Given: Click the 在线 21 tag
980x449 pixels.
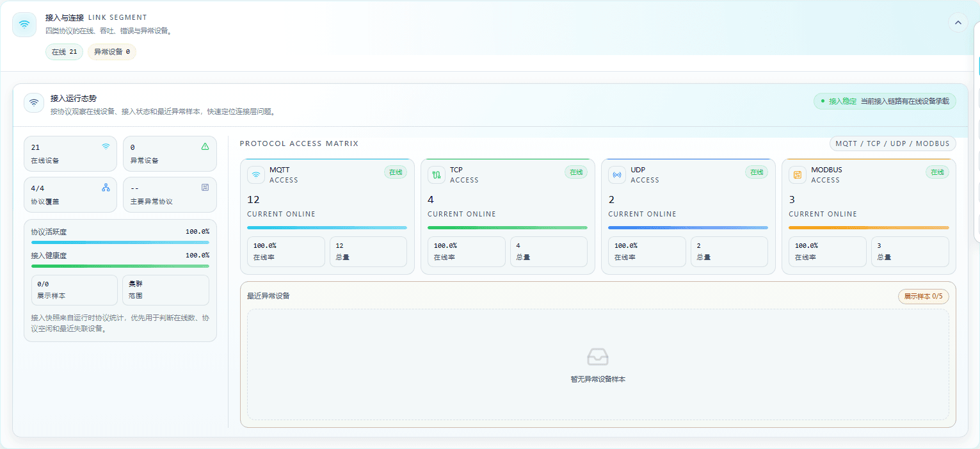Looking at the screenshot, I should click(64, 52).
